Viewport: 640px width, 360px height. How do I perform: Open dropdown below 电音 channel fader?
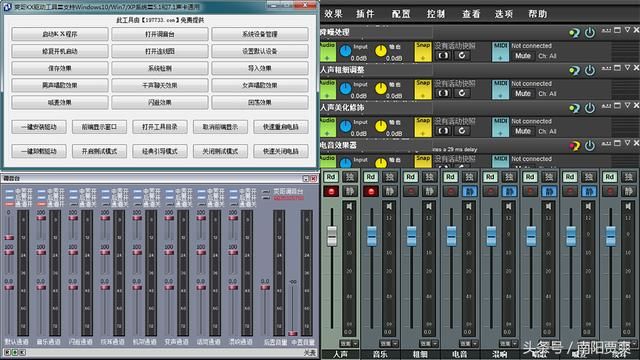[469, 344]
